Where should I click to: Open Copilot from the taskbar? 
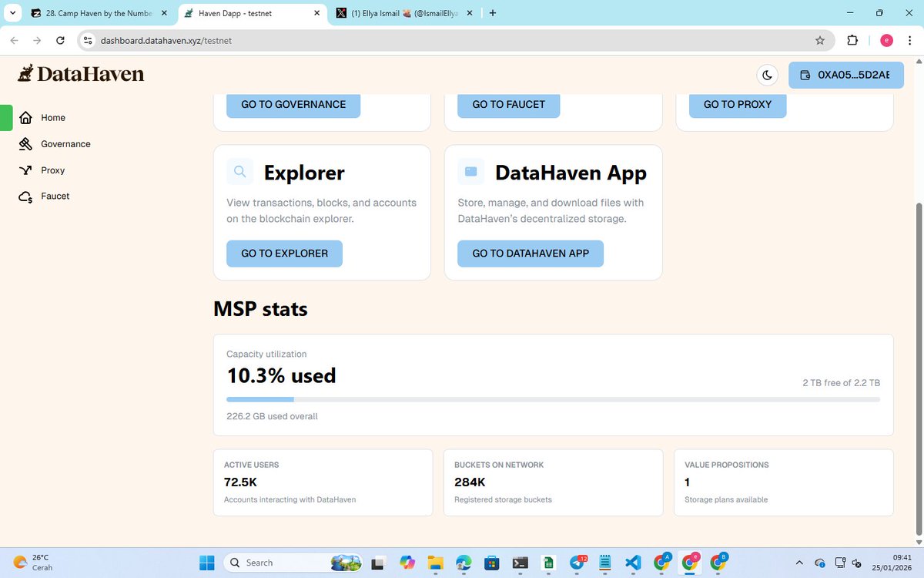[408, 563]
